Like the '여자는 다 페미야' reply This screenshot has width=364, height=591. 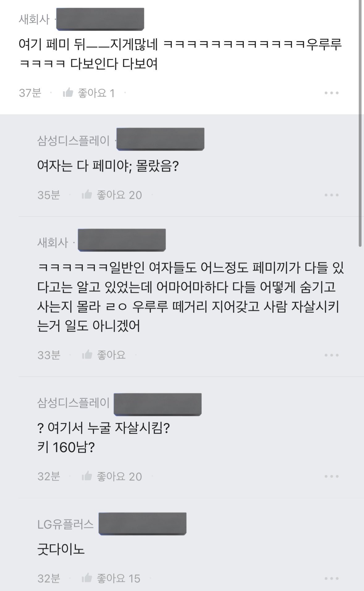87,195
